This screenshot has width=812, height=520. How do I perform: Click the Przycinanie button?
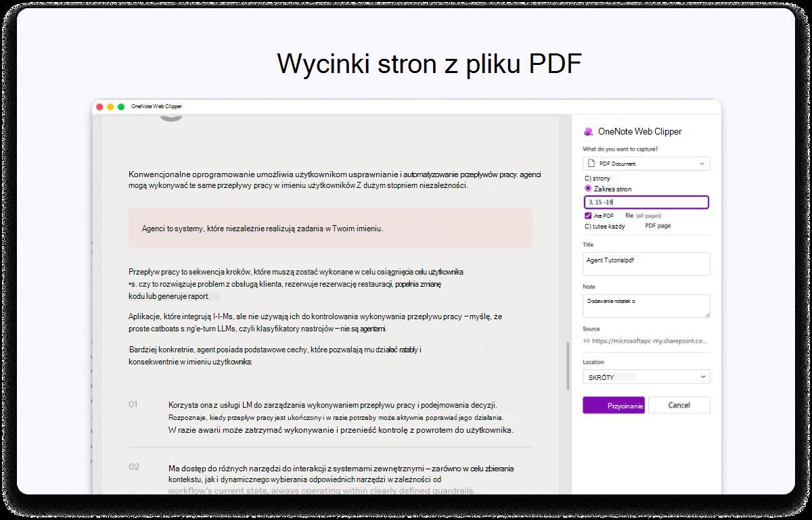click(614, 405)
